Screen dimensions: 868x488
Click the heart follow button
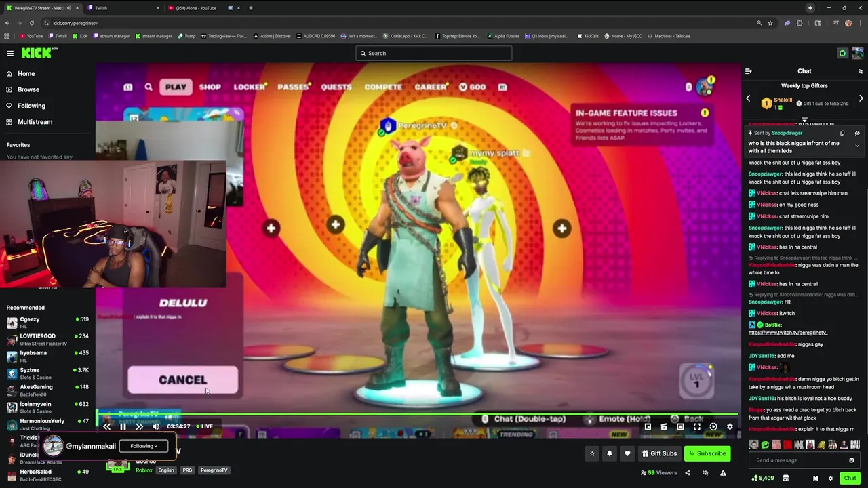tap(627, 453)
